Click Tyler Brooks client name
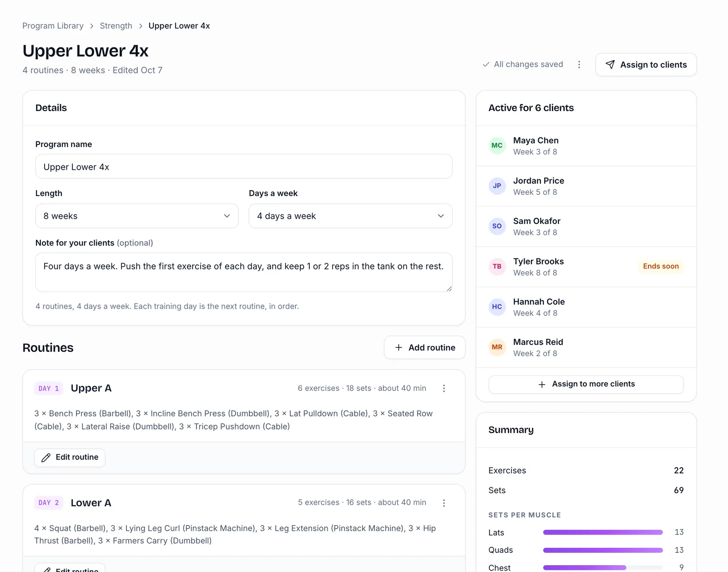The height and width of the screenshot is (572, 728). pos(539,261)
